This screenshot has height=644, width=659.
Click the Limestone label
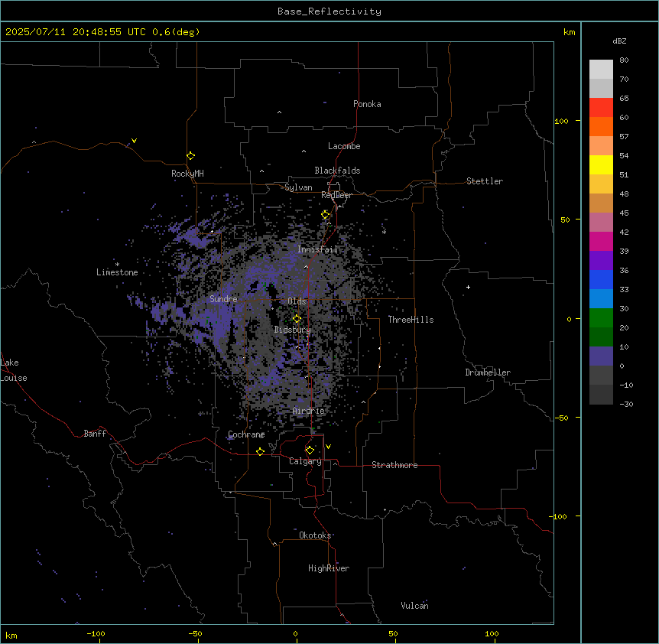pos(117,272)
